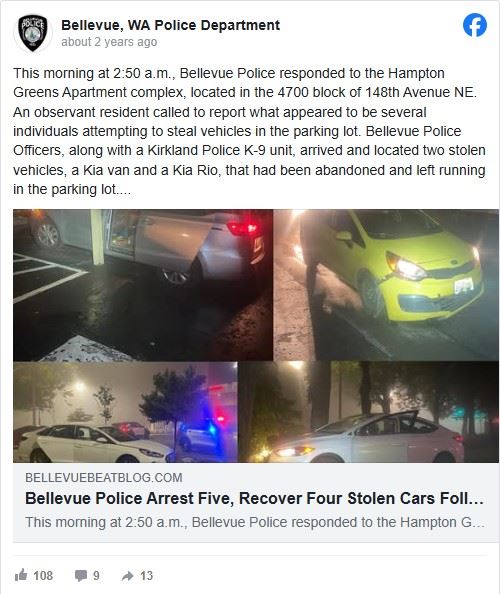Click the 9 comments count
Image resolution: width=500 pixels, height=594 pixels.
(x=96, y=576)
